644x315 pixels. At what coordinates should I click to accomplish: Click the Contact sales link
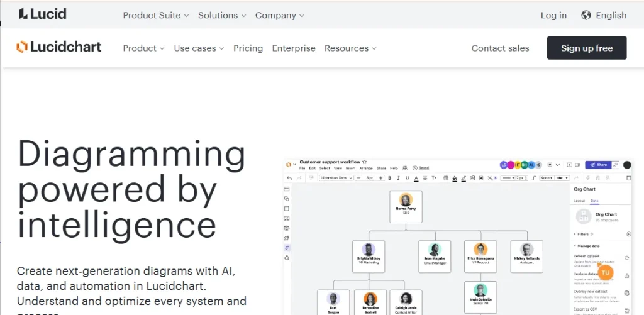coord(500,48)
